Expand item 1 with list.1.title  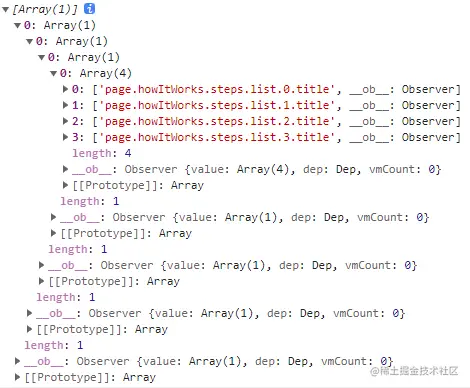66,105
